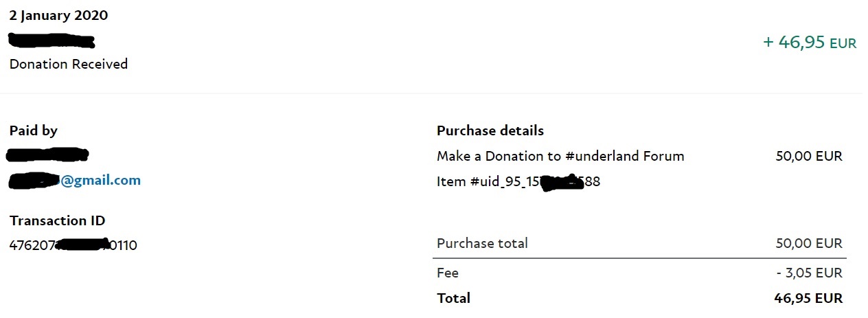Screen dimensions: 868x318
Task: Click the Purchase total label
Action: pyautogui.click(x=482, y=243)
